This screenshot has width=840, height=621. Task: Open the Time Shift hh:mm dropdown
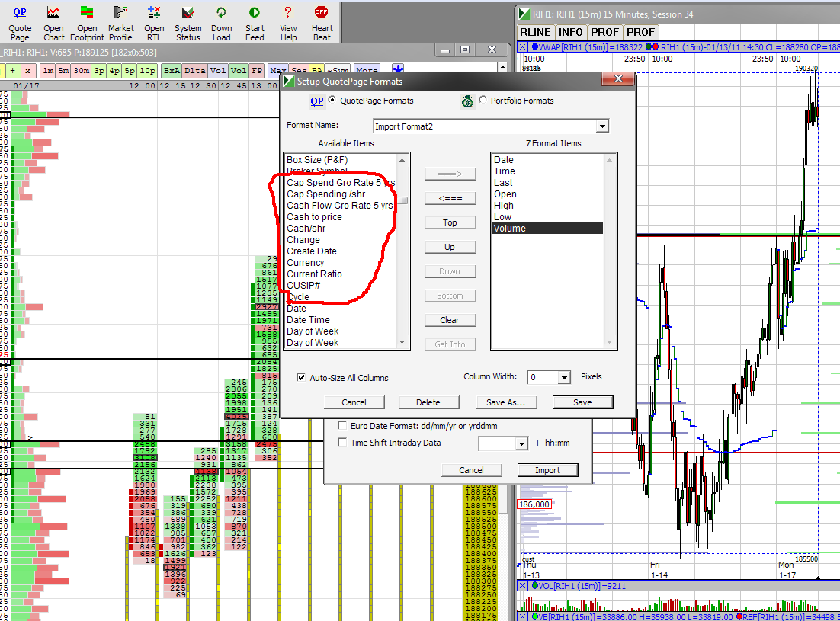coord(521,443)
